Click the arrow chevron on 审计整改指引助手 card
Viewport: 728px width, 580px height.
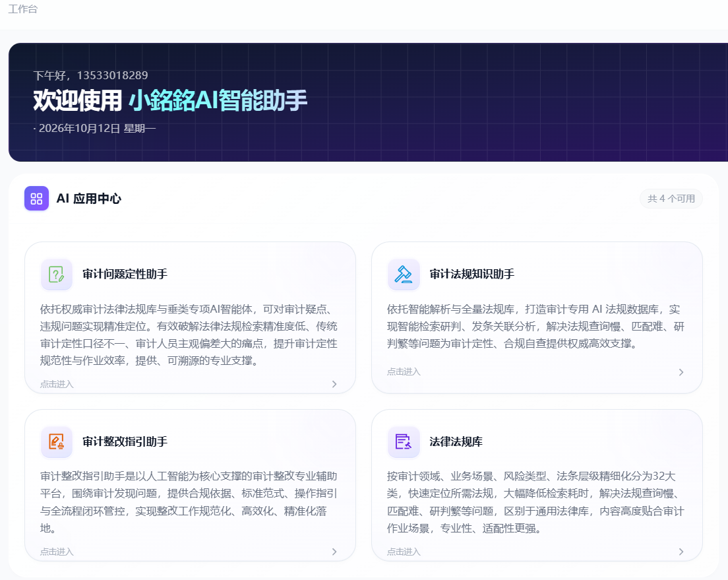coord(334,552)
